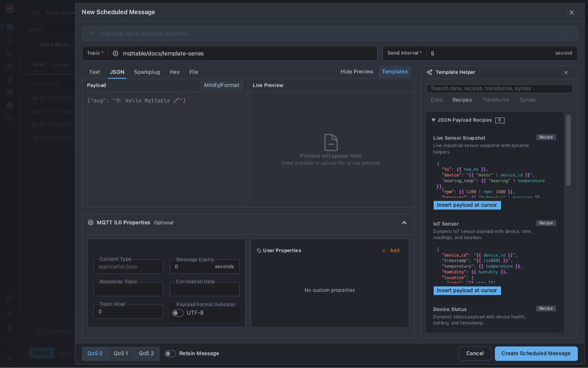The height and width of the screenshot is (368, 588).
Task: Insert IoT Sensor payload at cursor
Action: pos(467,291)
